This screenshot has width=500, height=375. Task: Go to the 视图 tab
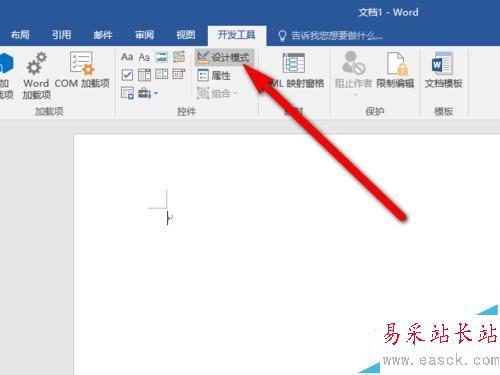(x=186, y=35)
